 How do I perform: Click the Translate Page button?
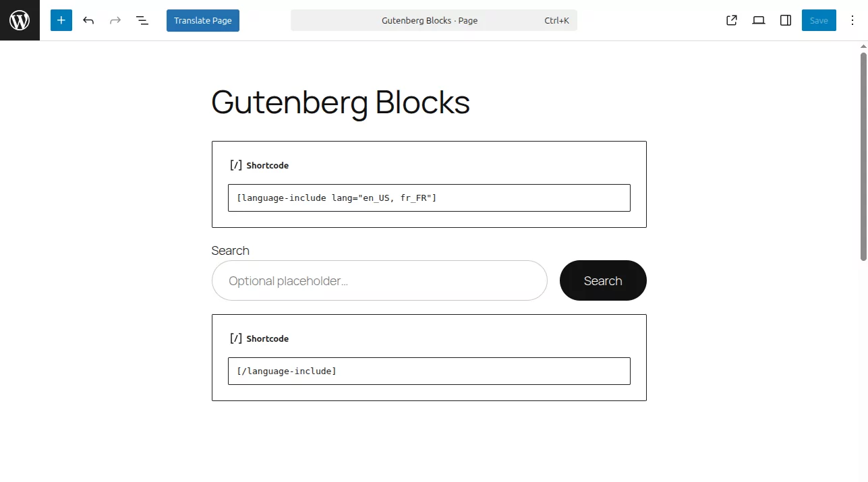click(x=202, y=20)
